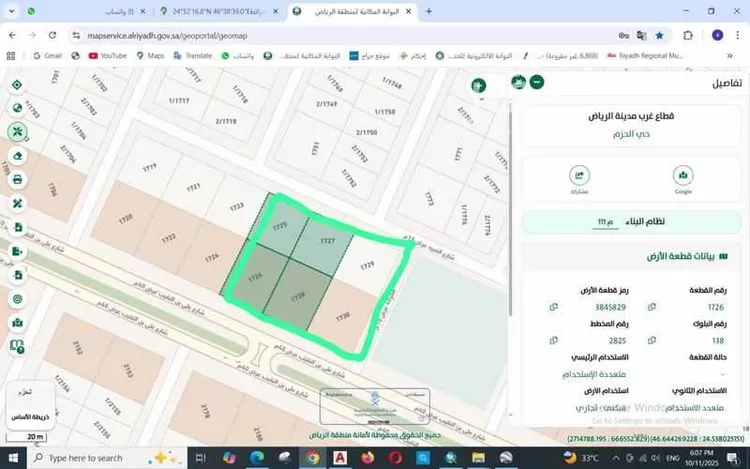Copy land parcel code 3845829

coord(553,307)
